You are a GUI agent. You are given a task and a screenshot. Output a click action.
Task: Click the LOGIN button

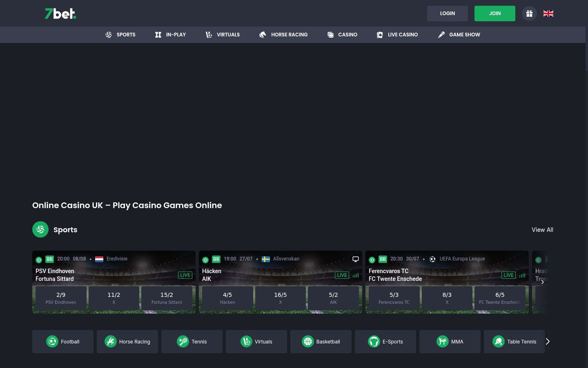point(448,13)
